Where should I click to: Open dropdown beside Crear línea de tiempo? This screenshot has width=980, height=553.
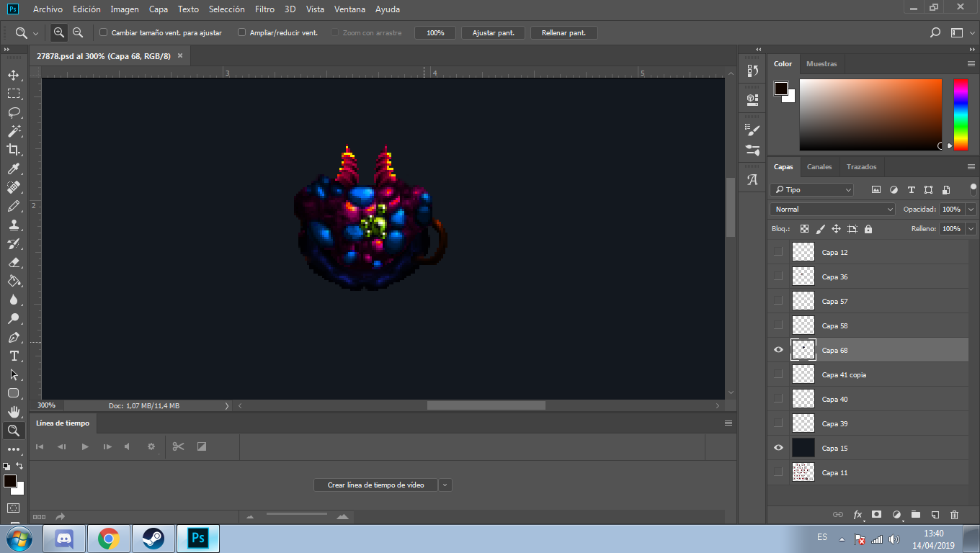pyautogui.click(x=445, y=485)
